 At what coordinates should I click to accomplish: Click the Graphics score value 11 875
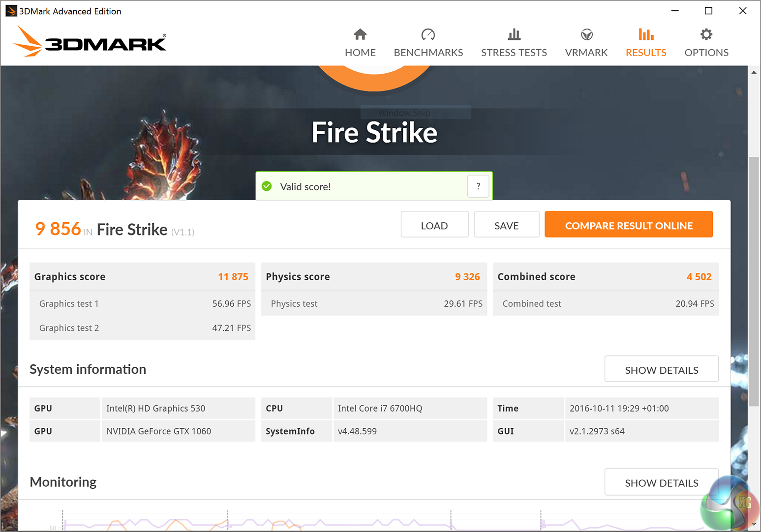pyautogui.click(x=233, y=277)
